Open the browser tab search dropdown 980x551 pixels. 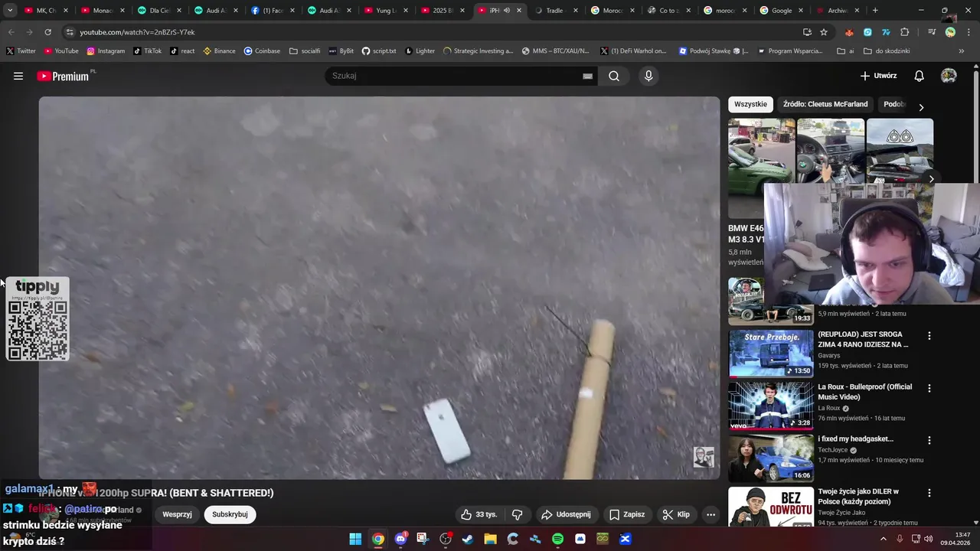coord(9,11)
